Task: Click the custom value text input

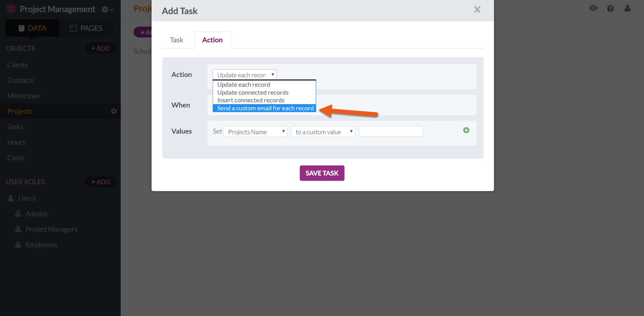Action: (x=391, y=132)
